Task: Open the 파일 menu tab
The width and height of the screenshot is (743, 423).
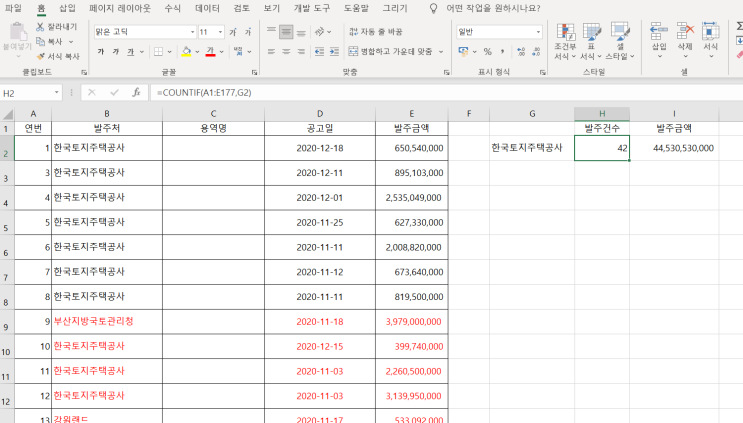Action: [x=13, y=8]
